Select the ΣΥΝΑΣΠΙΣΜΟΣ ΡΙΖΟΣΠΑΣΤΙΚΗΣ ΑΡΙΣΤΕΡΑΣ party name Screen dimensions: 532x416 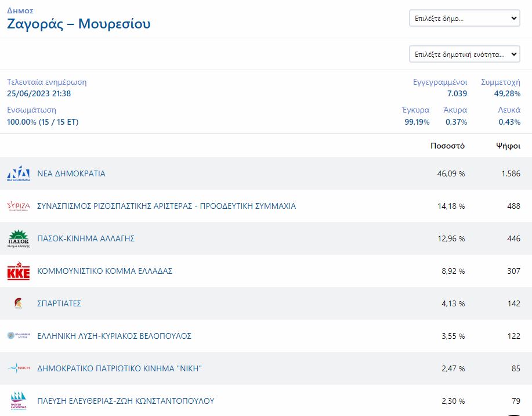167,206
